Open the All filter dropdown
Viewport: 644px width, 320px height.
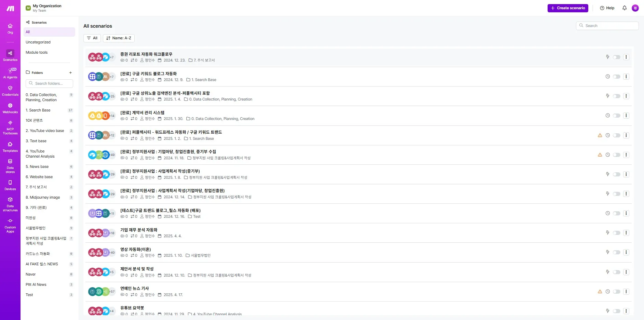(92, 38)
